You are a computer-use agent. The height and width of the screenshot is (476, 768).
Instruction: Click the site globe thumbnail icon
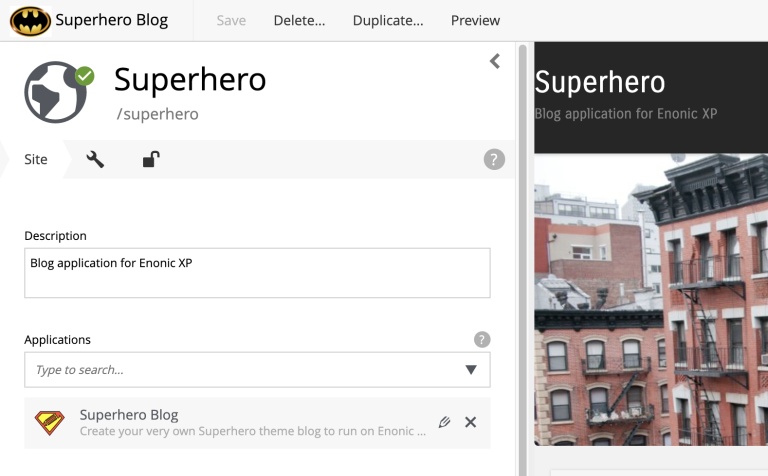coord(57,92)
